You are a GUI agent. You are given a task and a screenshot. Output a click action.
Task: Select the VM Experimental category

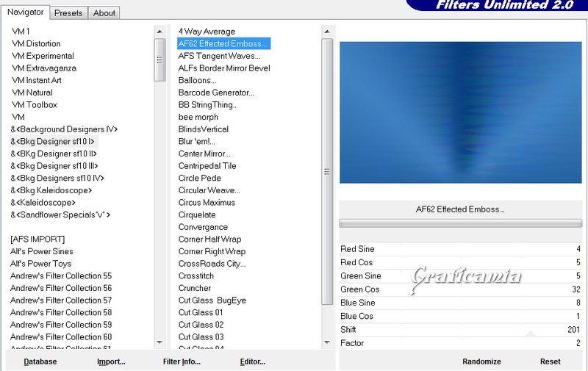point(43,56)
